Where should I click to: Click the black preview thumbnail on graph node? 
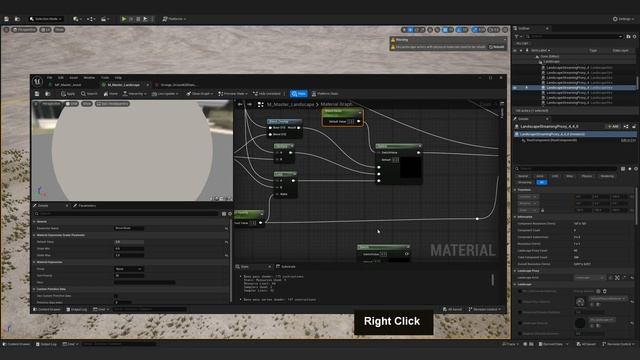coord(411,167)
